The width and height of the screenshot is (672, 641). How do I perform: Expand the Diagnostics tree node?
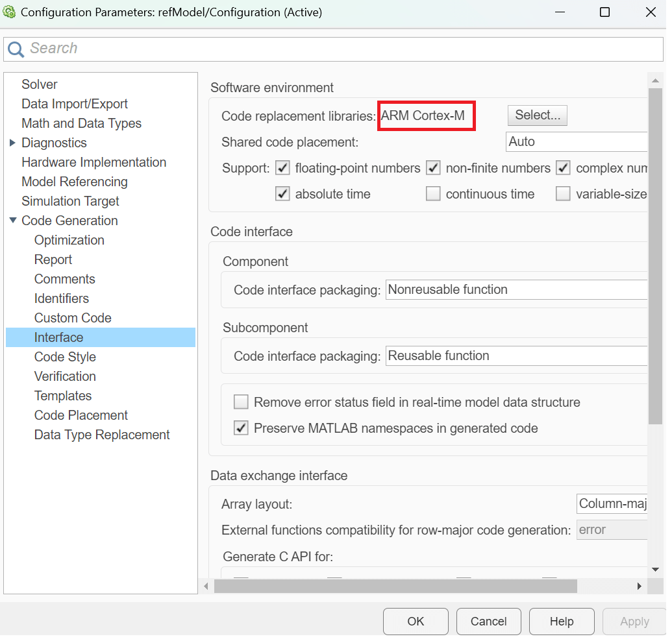click(x=12, y=143)
